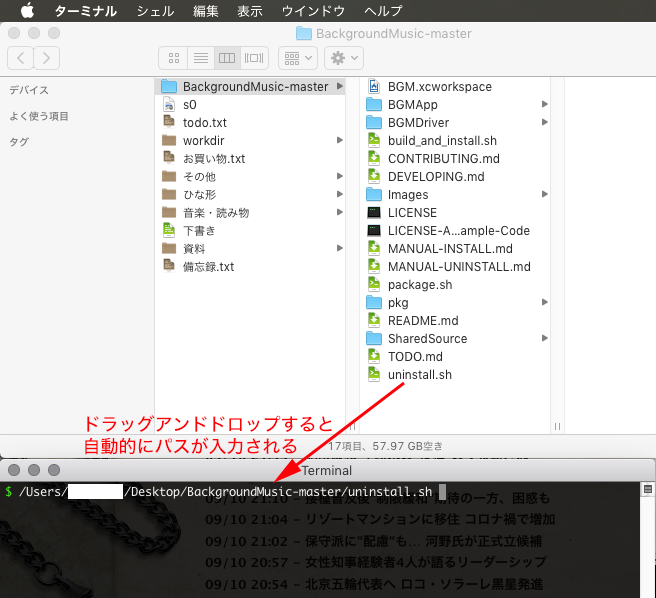This screenshot has height=598, width=656.
Task: Select the CONTRIBUTING.md file icon
Action: (374, 158)
